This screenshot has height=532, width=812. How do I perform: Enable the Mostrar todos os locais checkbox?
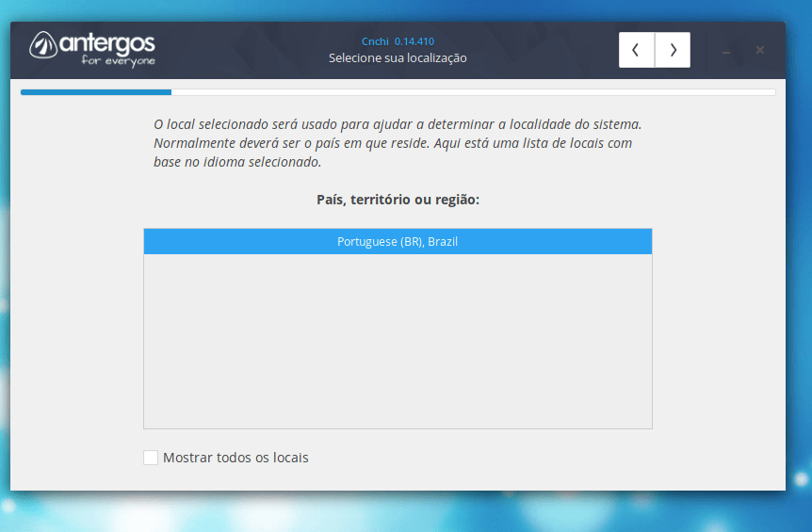click(151, 458)
